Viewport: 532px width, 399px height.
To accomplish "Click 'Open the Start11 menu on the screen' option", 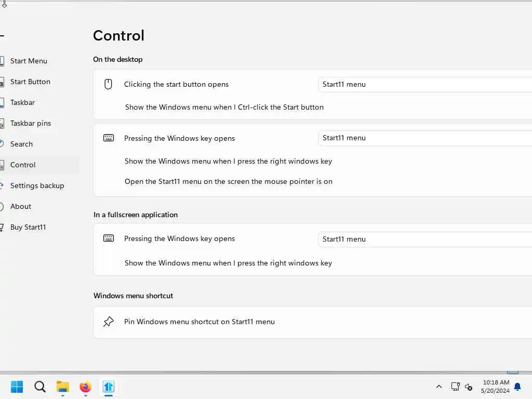I will tap(229, 181).
